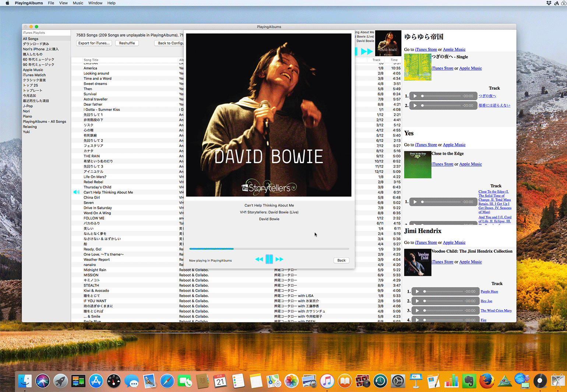Select the Apple Music playlist

tap(46, 70)
